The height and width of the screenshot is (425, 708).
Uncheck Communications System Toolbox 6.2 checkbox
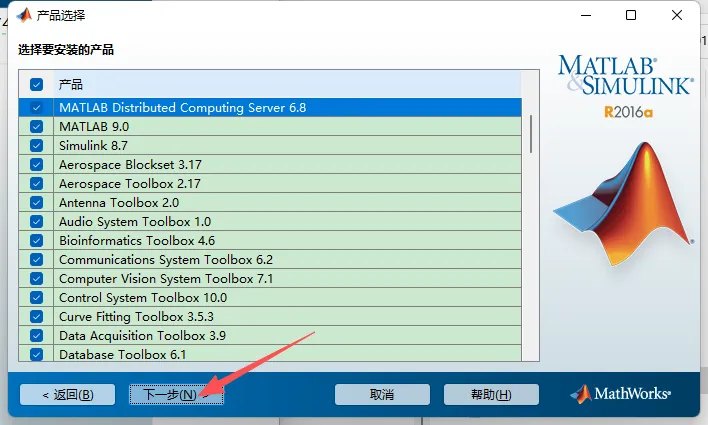coord(37,260)
